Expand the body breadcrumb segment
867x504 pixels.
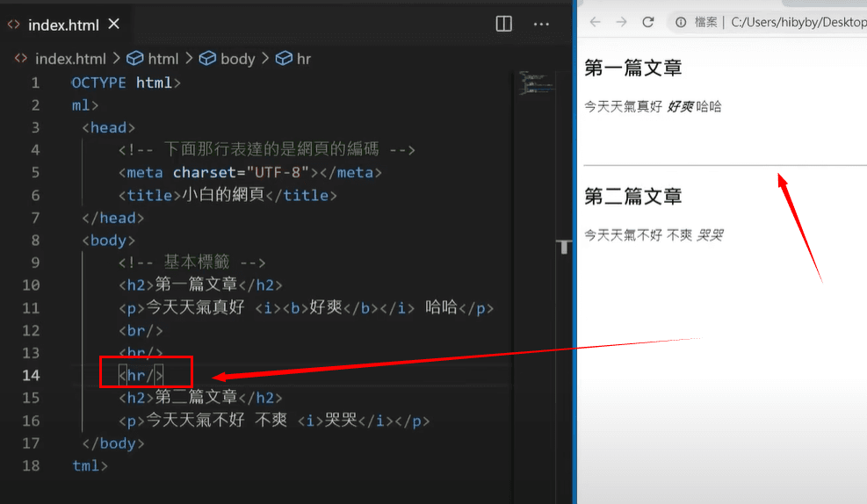(237, 59)
